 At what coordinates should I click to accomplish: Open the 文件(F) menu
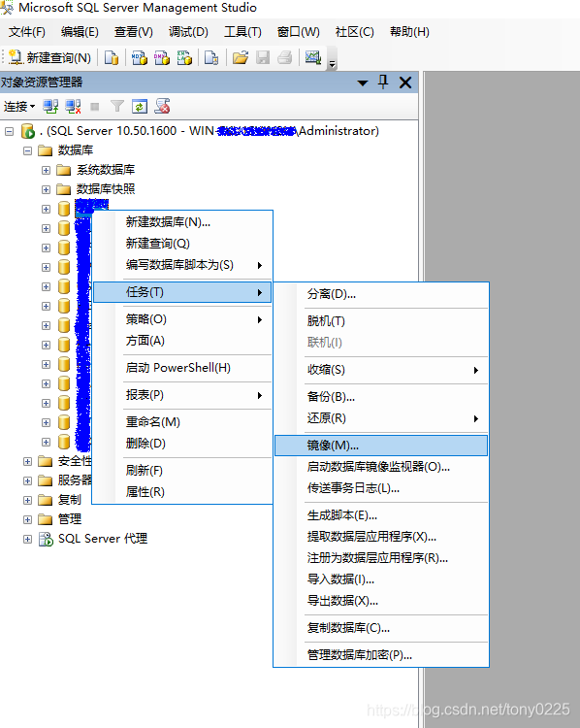click(x=27, y=32)
